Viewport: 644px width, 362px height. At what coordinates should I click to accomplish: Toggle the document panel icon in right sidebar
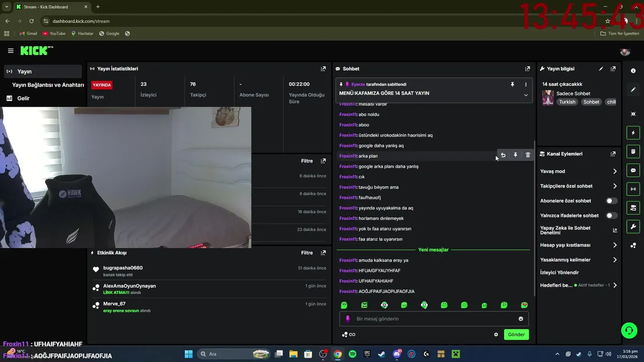click(x=633, y=151)
